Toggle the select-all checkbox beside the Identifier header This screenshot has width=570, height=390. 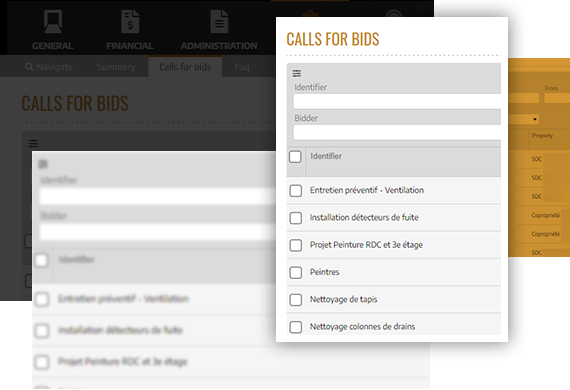point(295,157)
